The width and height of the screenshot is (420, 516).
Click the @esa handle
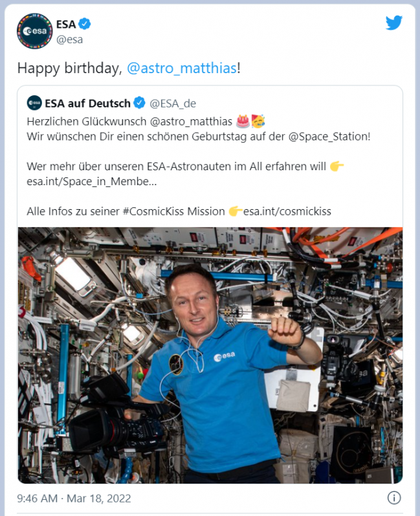point(69,39)
